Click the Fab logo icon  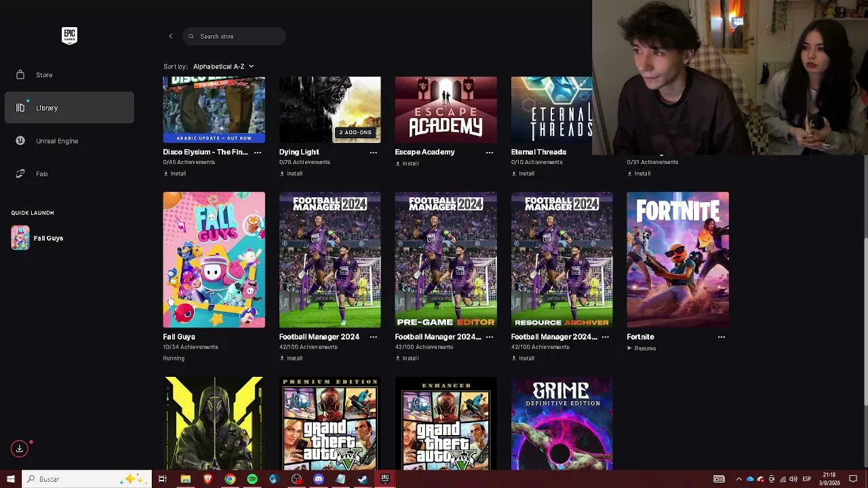(20, 174)
